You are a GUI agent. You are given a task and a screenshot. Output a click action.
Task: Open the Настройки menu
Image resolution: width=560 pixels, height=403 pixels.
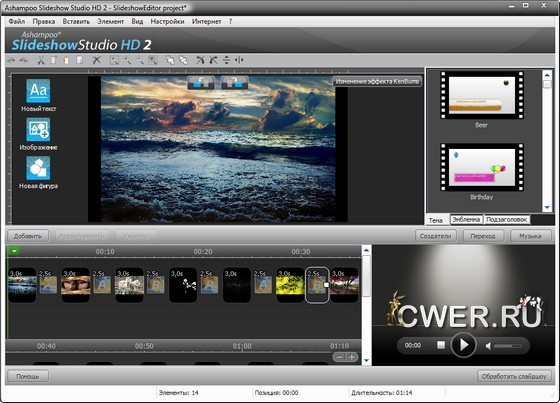pyautogui.click(x=168, y=21)
